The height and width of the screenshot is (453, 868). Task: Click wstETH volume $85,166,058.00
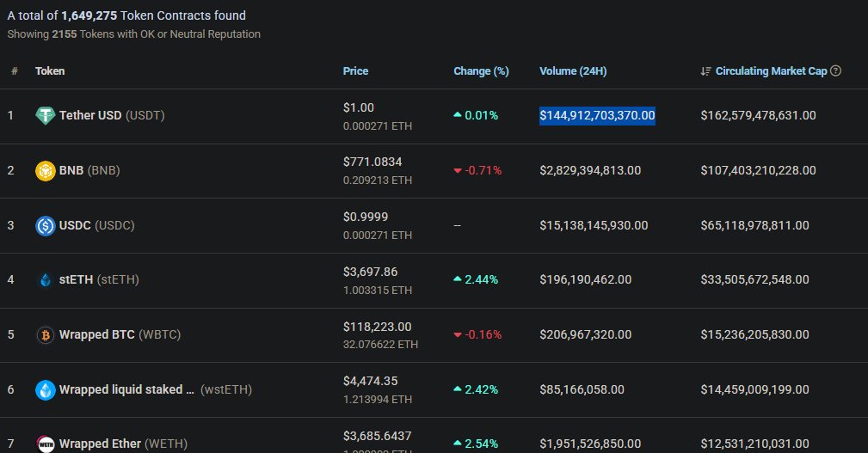tap(582, 390)
